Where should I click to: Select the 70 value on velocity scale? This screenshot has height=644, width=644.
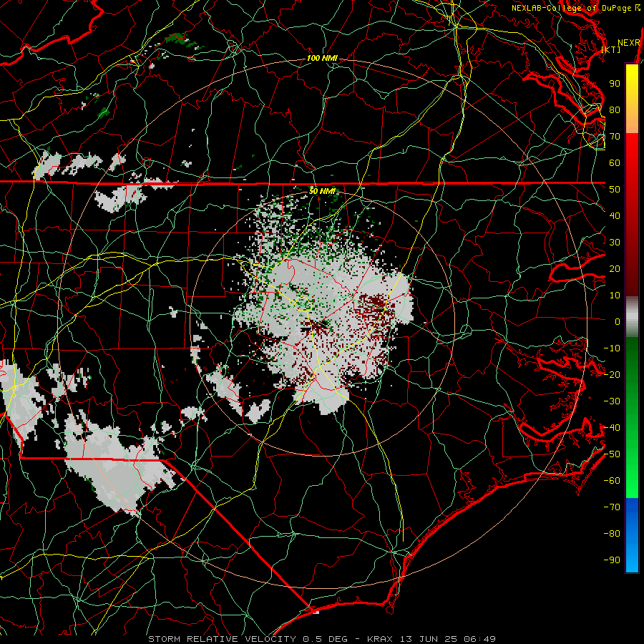coord(615,137)
